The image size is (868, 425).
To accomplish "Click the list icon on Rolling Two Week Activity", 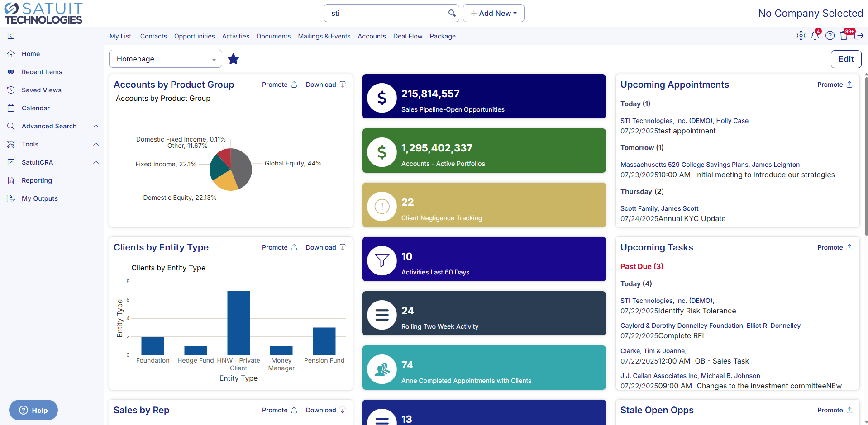I will click(x=382, y=315).
